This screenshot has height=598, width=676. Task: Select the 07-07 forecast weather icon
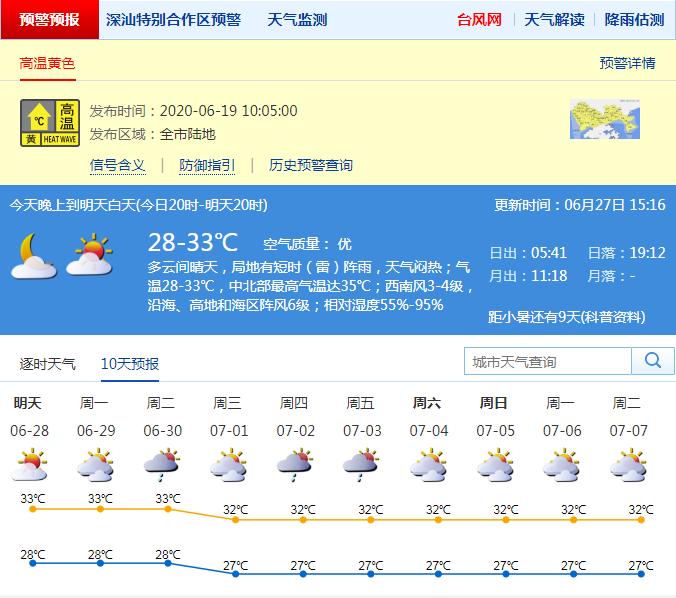[x=627, y=465]
